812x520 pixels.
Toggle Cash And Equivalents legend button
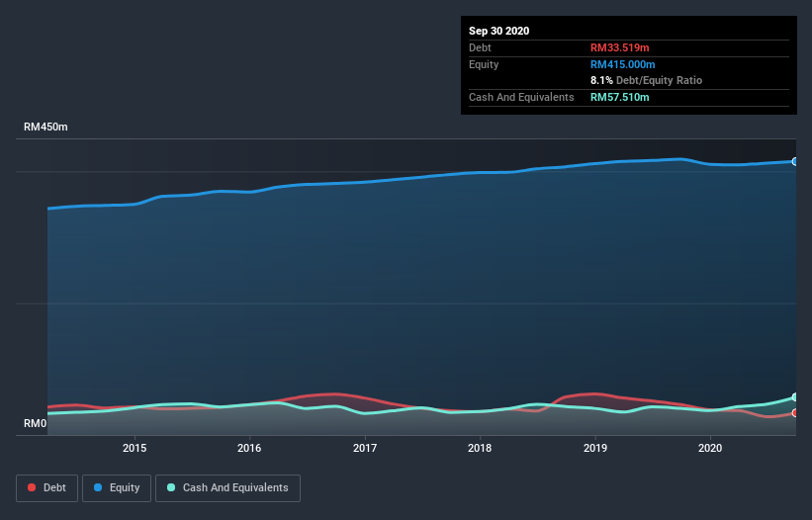[x=227, y=488]
